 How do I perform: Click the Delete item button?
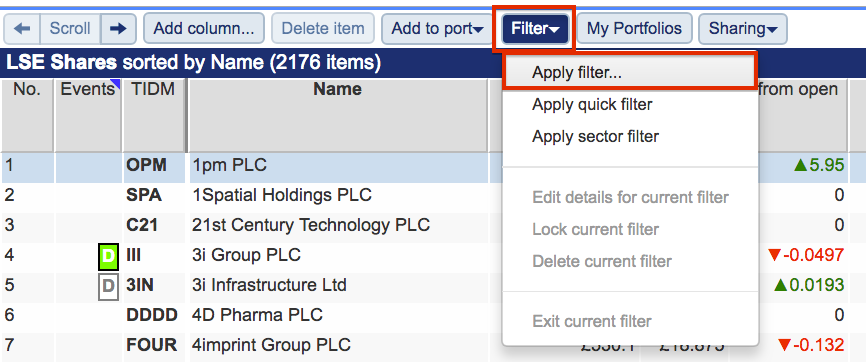coord(323,29)
